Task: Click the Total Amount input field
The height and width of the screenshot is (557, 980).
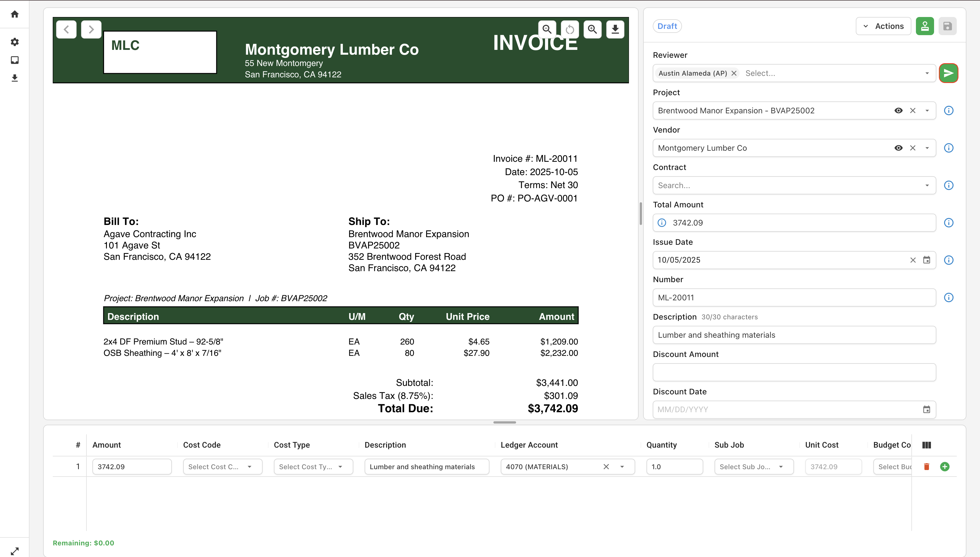Action: click(x=794, y=223)
